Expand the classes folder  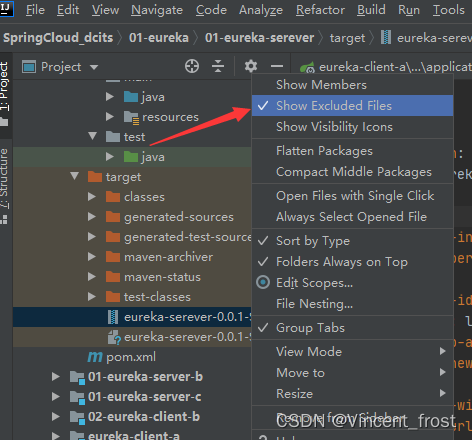[x=92, y=197]
